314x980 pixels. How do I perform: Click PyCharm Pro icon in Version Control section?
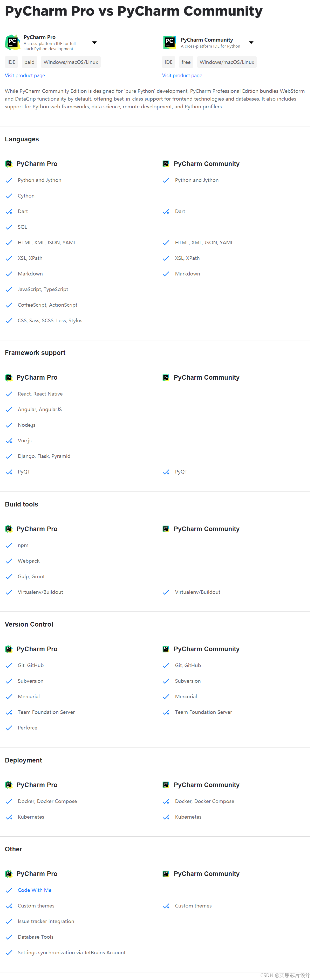[x=9, y=649]
